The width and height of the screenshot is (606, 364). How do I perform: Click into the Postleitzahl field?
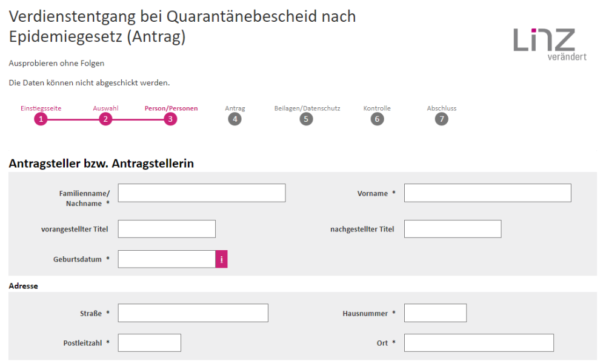pos(149,342)
